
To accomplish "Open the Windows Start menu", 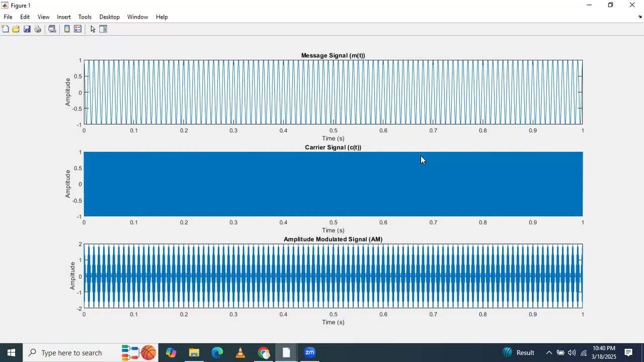I will pos(11,353).
